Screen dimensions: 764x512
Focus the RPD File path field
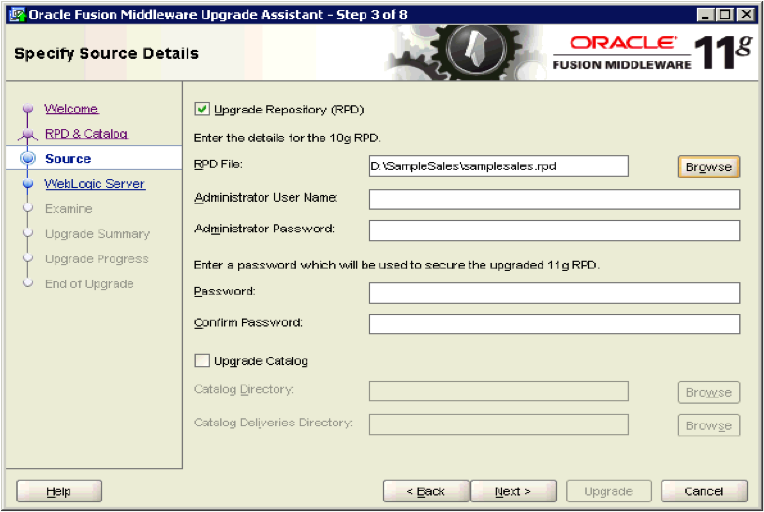point(498,166)
